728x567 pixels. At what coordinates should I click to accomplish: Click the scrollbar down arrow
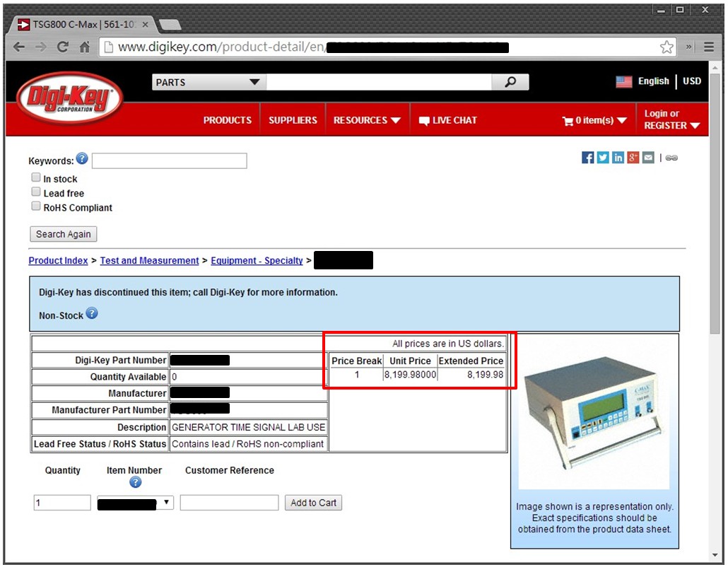(x=715, y=556)
